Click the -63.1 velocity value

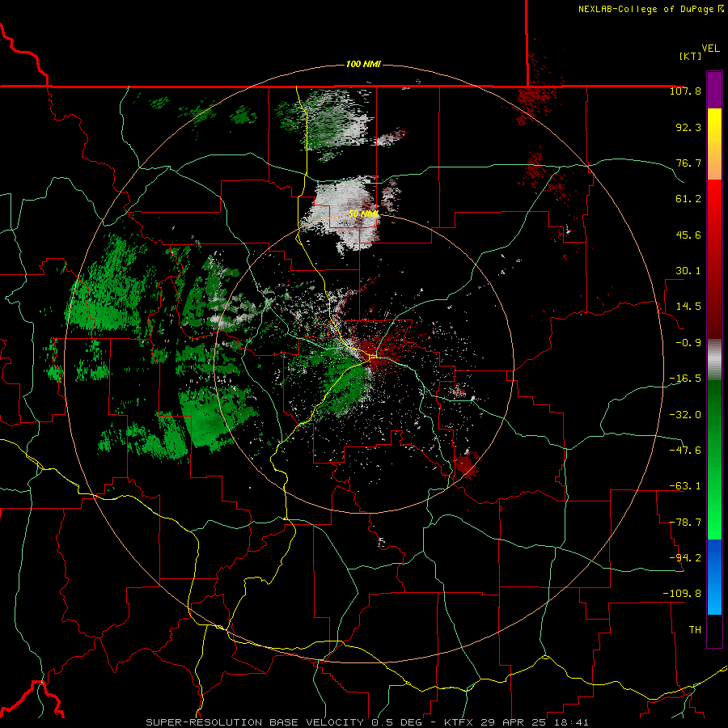coord(685,486)
